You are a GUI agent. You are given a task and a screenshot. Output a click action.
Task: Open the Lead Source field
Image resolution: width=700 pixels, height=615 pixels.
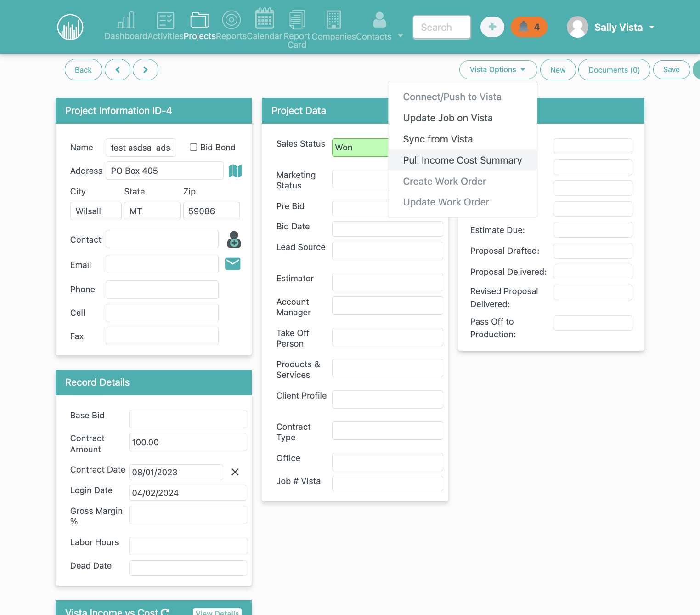(x=388, y=251)
